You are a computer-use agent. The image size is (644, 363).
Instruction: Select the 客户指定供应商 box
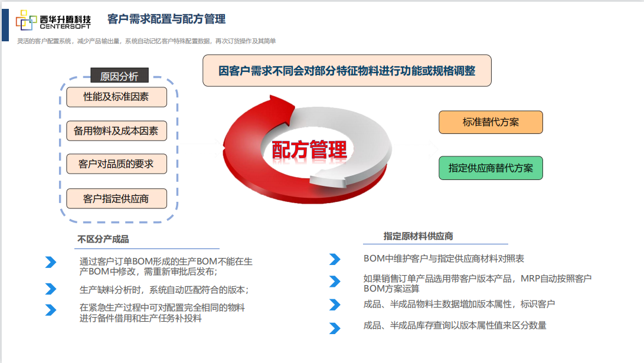(x=116, y=199)
